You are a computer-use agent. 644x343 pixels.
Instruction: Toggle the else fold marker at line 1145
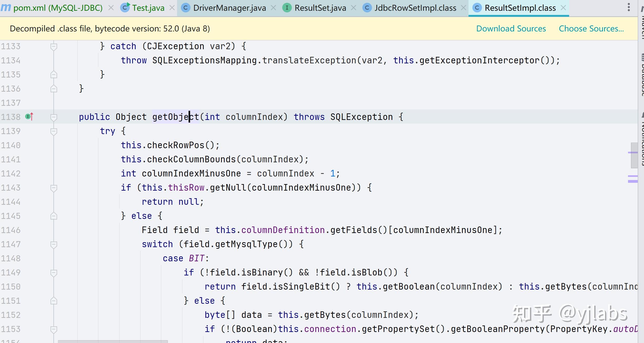[x=54, y=216]
